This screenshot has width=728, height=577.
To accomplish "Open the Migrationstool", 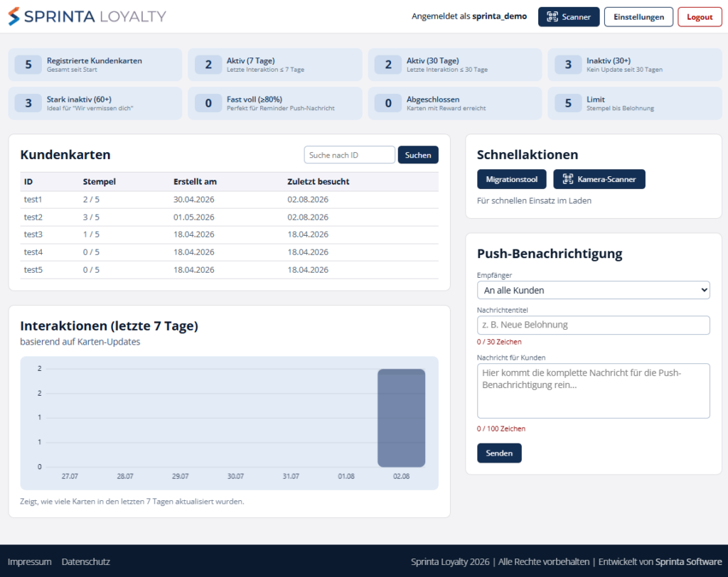I will coord(512,179).
